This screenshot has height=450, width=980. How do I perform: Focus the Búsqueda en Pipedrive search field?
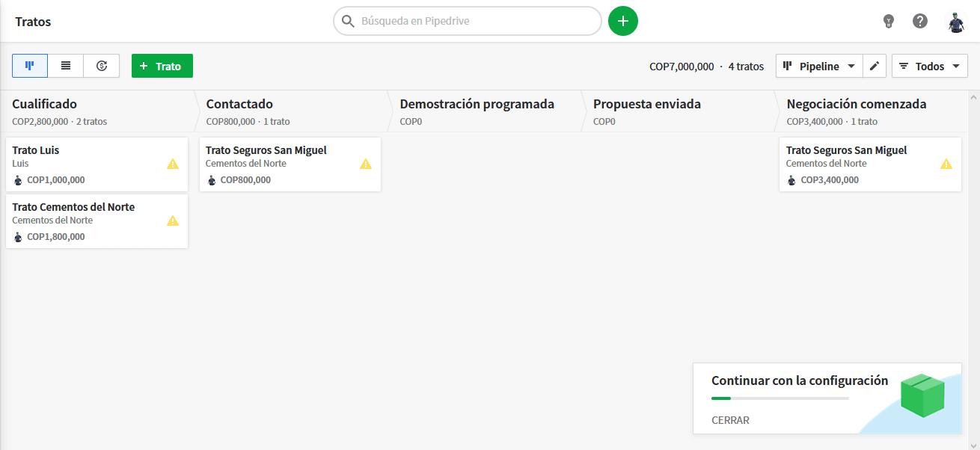pyautogui.click(x=468, y=21)
